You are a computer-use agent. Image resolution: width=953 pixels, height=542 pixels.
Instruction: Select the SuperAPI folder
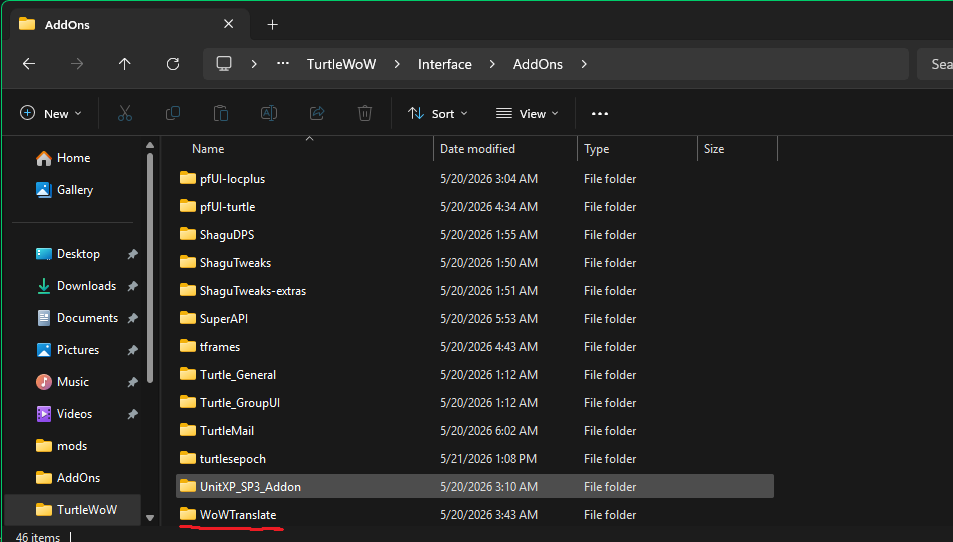point(475,318)
